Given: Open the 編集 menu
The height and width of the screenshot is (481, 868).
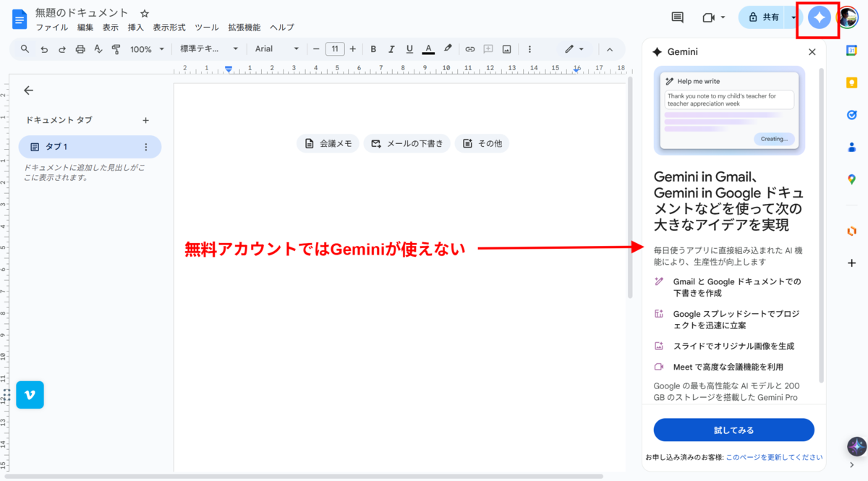Looking at the screenshot, I should click(x=85, y=27).
